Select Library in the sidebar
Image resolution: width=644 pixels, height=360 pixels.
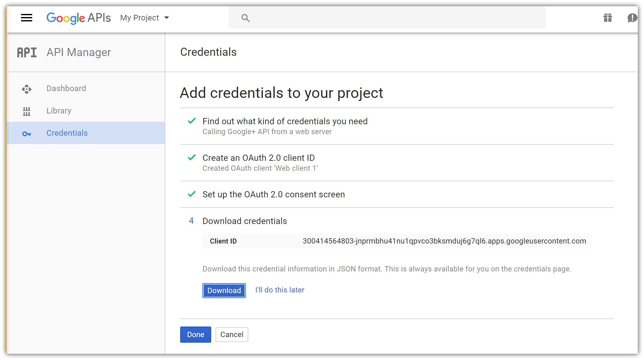(59, 111)
